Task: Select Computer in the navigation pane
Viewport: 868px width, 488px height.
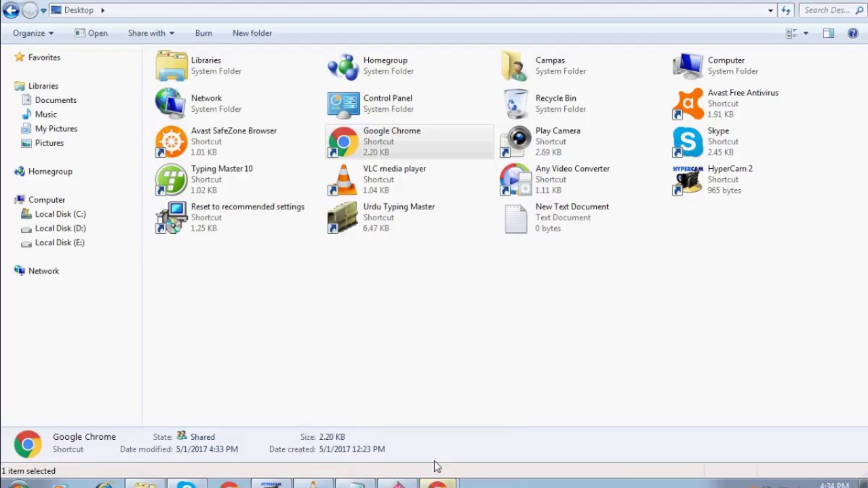Action: (x=47, y=200)
